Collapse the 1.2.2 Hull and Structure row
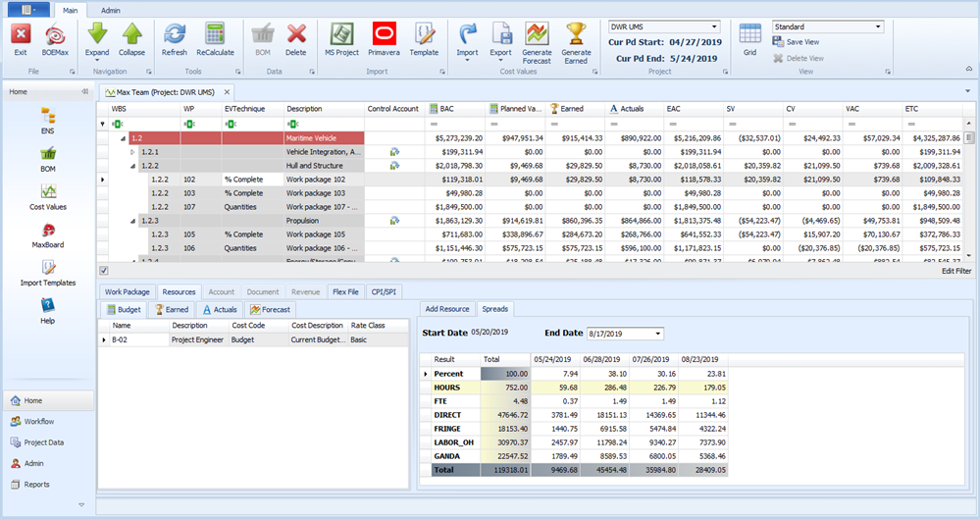Image resolution: width=980 pixels, height=519 pixels. coord(133,166)
